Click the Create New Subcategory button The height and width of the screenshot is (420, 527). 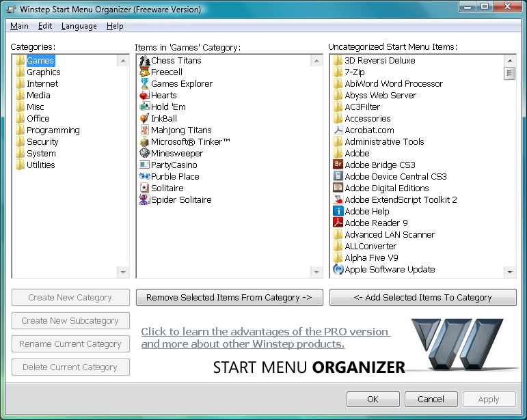[70, 320]
